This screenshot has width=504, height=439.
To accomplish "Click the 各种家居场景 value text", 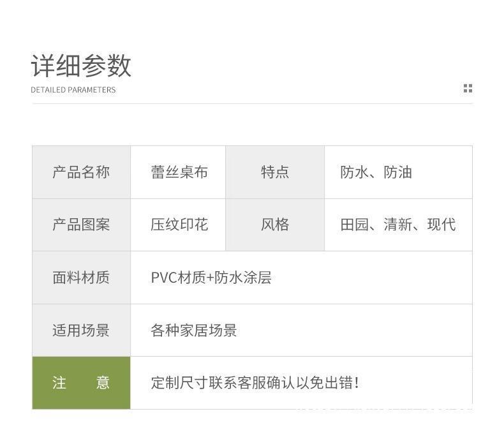I will coord(194,331).
